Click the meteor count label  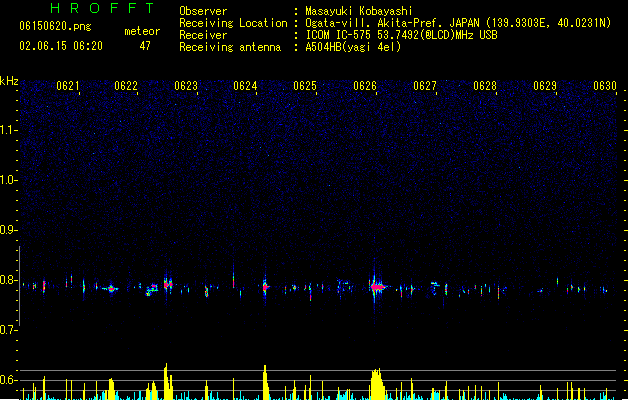pyautogui.click(x=142, y=31)
